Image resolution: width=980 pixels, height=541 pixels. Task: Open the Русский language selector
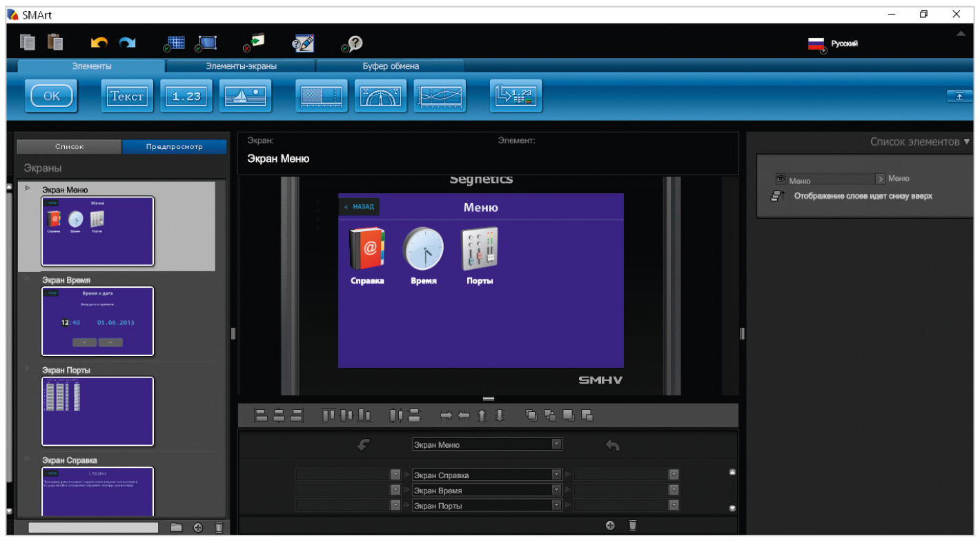click(x=833, y=44)
